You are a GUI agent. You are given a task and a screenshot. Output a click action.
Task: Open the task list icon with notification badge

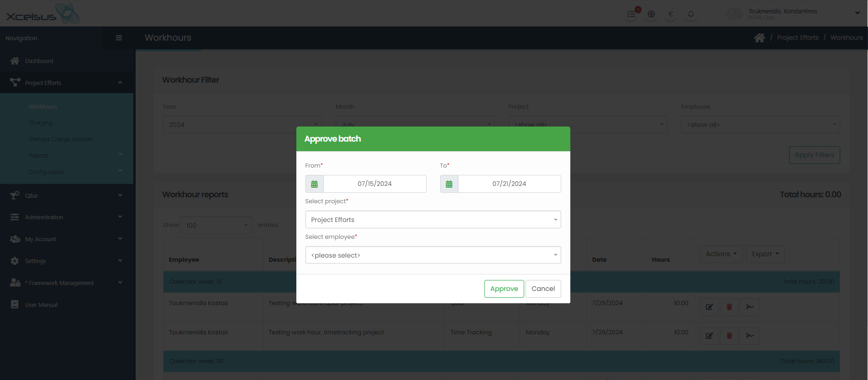tap(631, 14)
